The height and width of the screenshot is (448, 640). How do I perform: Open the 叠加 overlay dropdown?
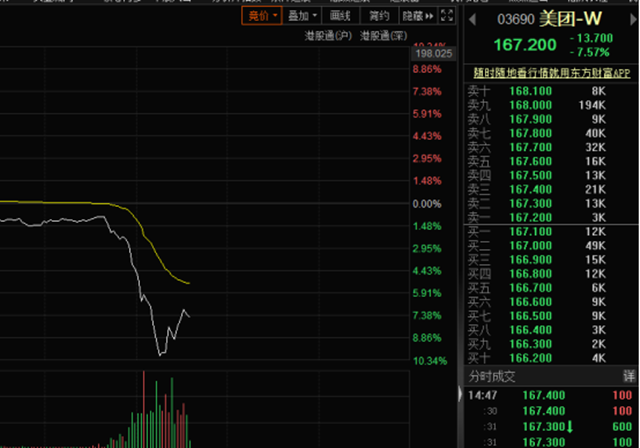click(302, 16)
